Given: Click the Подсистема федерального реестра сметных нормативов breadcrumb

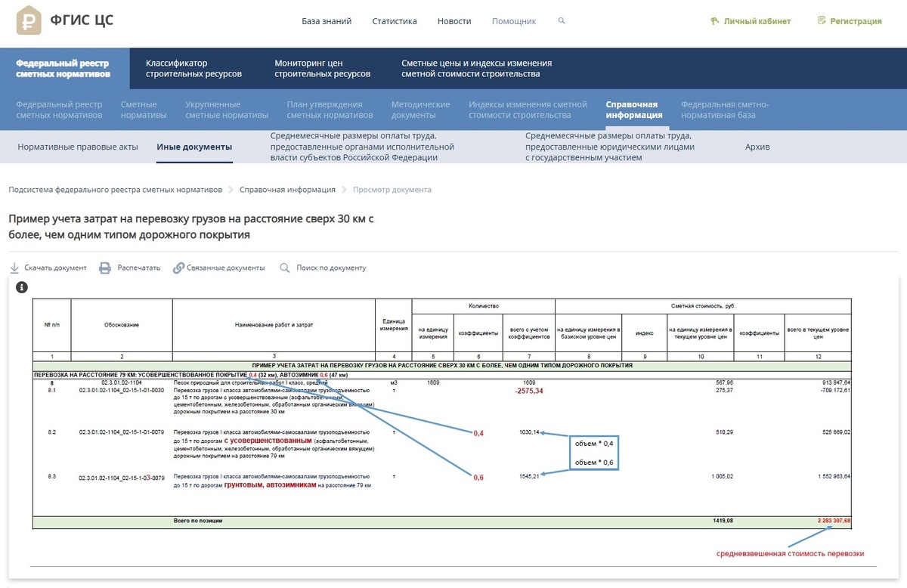Looking at the screenshot, I should click(116, 190).
